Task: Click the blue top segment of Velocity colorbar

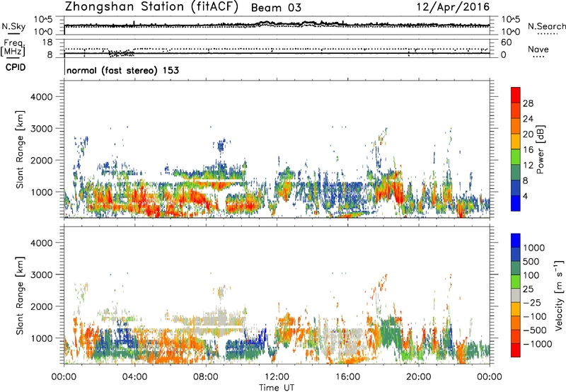Action: (516, 241)
